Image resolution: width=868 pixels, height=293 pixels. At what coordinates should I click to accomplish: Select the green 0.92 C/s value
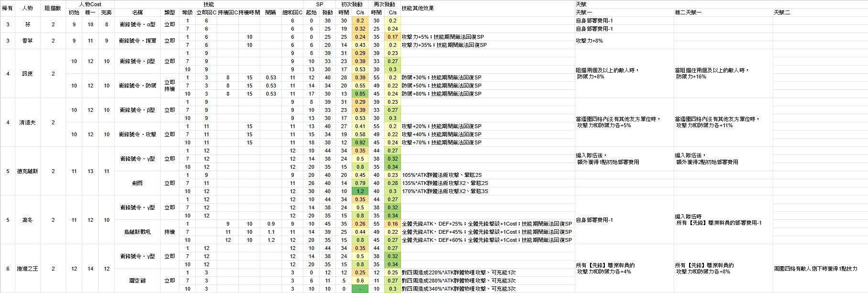click(360, 142)
